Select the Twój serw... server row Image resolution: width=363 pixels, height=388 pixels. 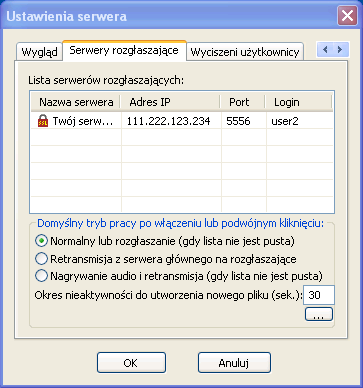[182, 121]
